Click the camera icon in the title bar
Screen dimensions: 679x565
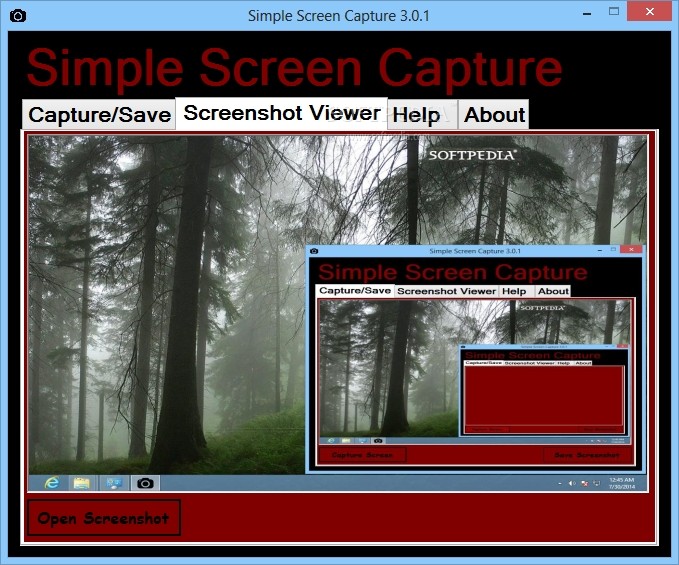tap(18, 16)
